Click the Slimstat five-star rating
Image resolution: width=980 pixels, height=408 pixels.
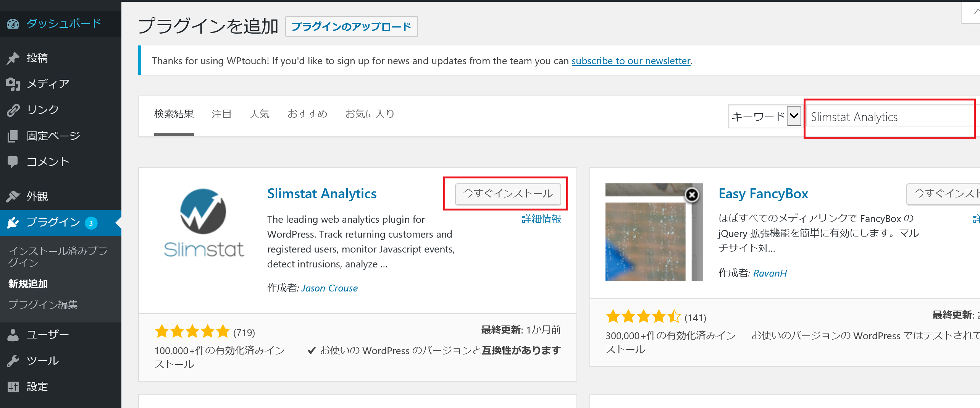192,331
